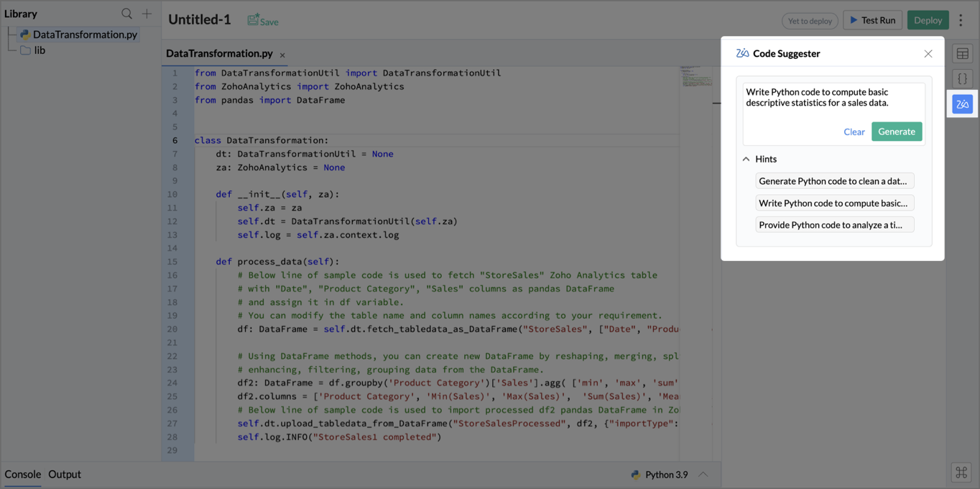Screen dimensions: 980x489
Task: Click the Yet to deploy status badge
Action: 810,21
